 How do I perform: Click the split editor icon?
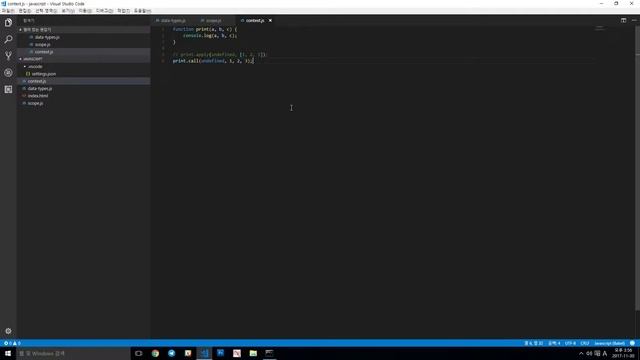623,20
